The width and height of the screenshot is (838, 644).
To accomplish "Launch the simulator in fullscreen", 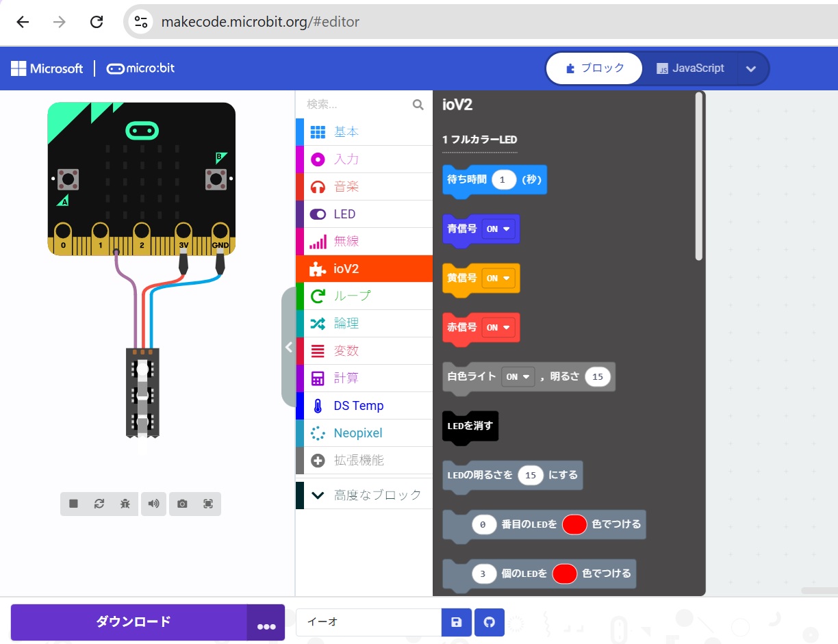I will pyautogui.click(x=208, y=504).
